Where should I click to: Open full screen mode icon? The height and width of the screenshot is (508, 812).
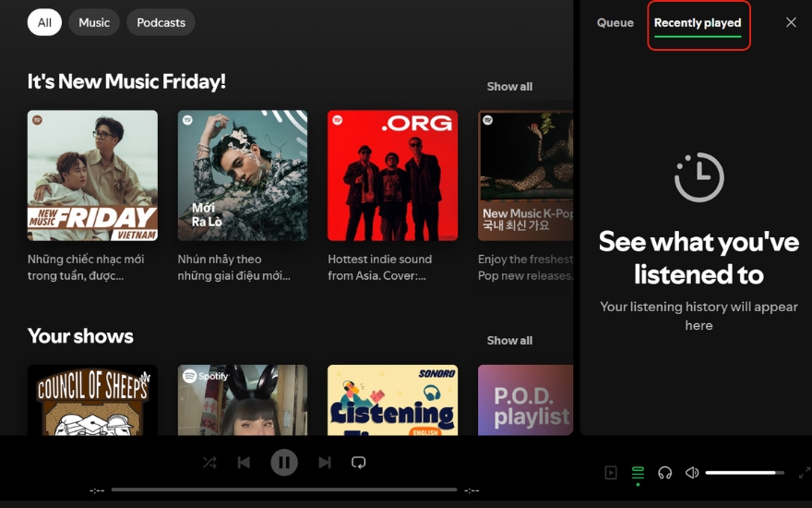pos(805,473)
